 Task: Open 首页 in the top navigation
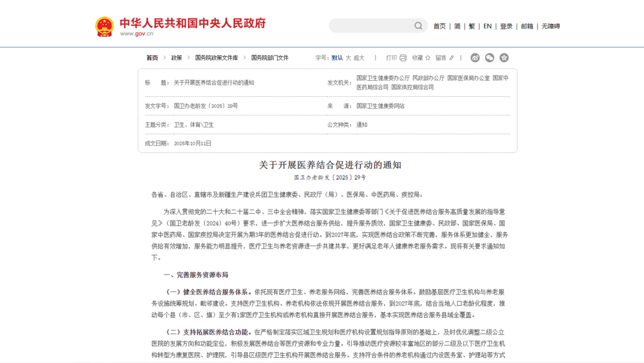click(439, 26)
